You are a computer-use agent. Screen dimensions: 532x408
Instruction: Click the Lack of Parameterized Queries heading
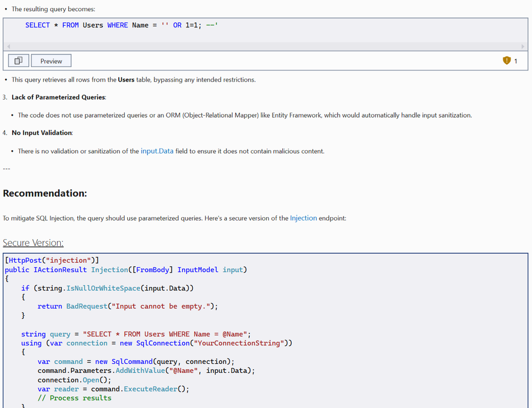pyautogui.click(x=59, y=97)
